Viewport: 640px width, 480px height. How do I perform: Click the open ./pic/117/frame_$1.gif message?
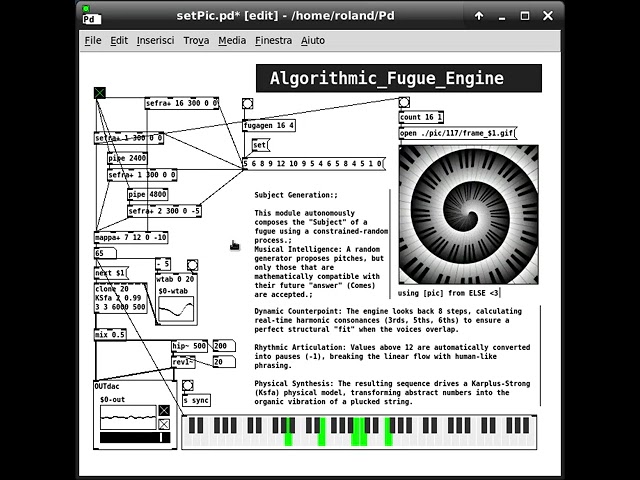(458, 133)
